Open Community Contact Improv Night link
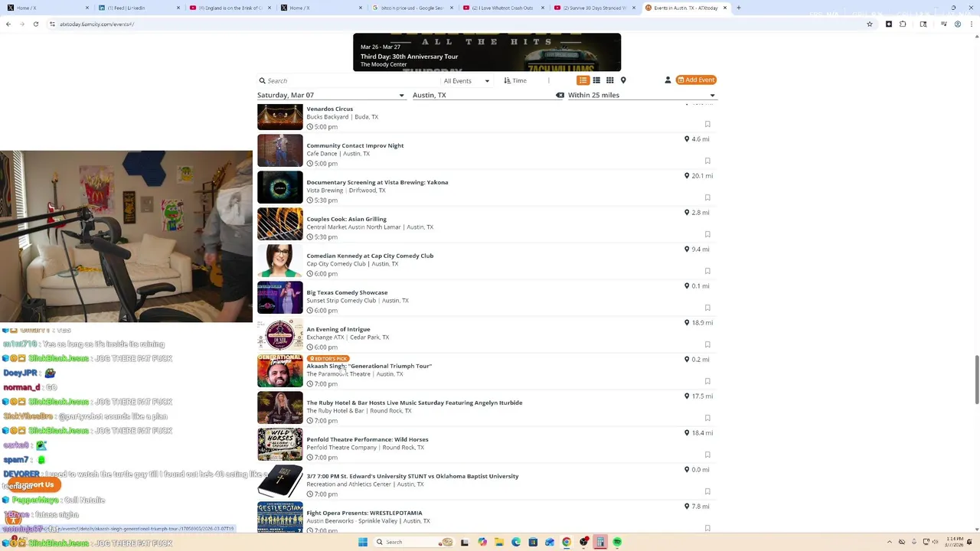Viewport: 980px width, 551px height. (354, 145)
